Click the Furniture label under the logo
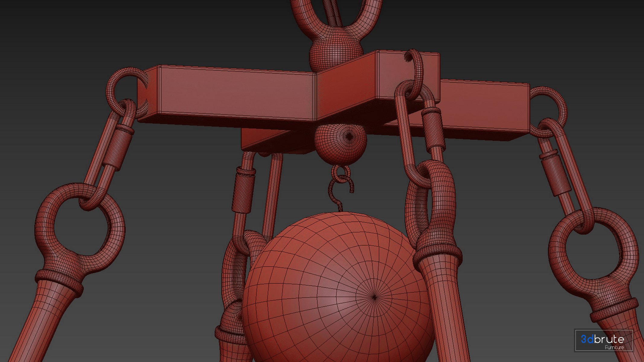This screenshot has width=644, height=362. coord(614,348)
